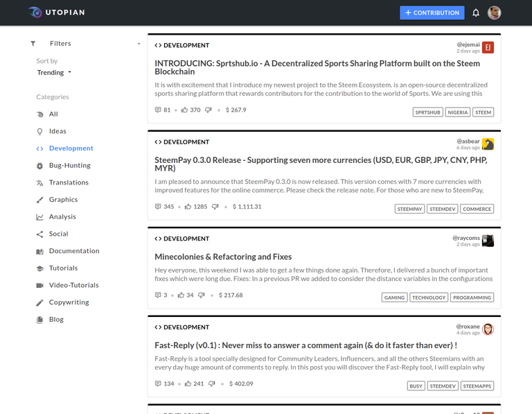Screen dimensions: 532x414
Task: Click the @ejemai author name
Action: click(468, 44)
